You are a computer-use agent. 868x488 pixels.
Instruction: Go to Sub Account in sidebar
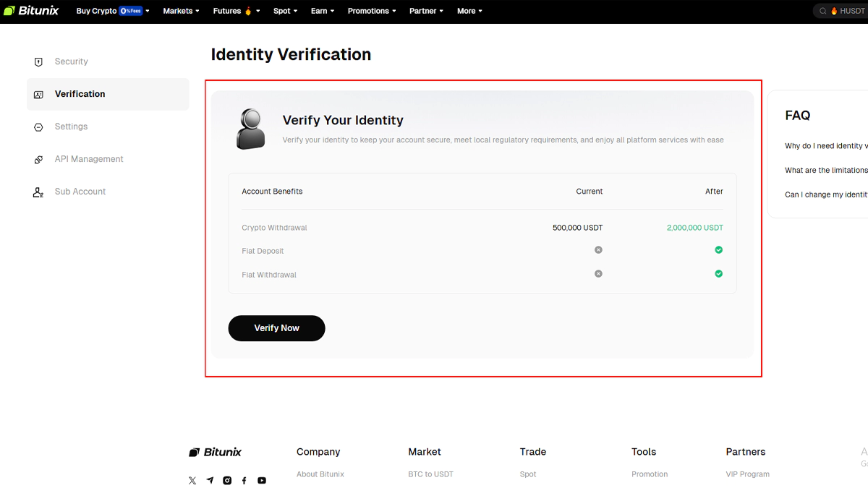click(80, 192)
